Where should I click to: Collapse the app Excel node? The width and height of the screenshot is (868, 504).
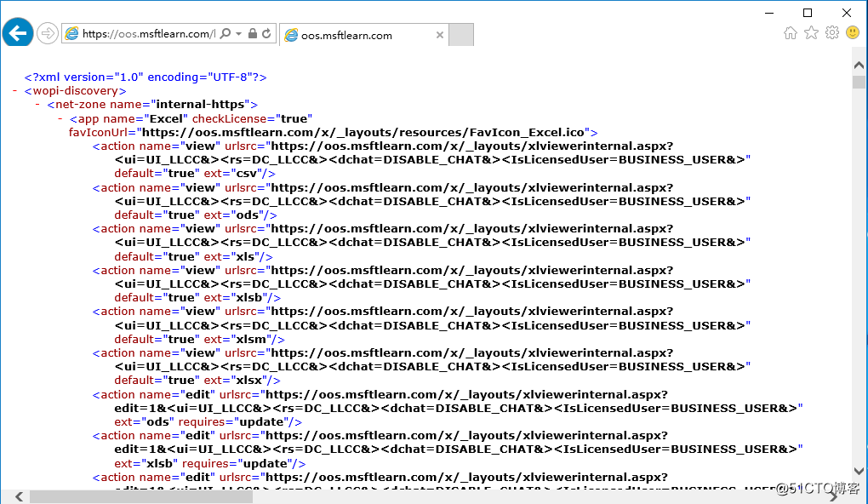point(60,118)
